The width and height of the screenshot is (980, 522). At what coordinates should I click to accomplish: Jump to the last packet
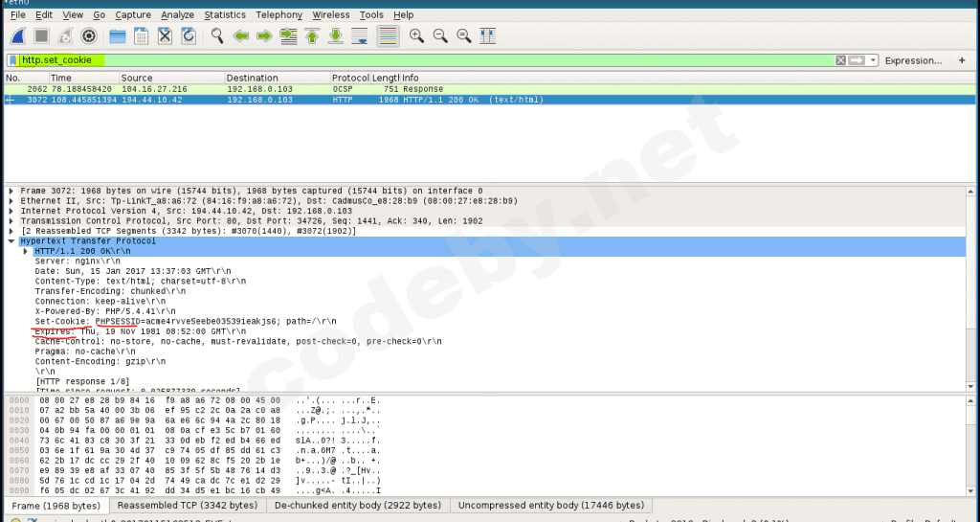336,36
